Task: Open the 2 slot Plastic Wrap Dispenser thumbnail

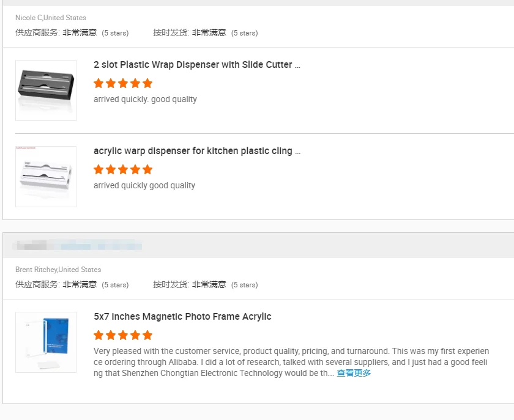Action: 46,90
